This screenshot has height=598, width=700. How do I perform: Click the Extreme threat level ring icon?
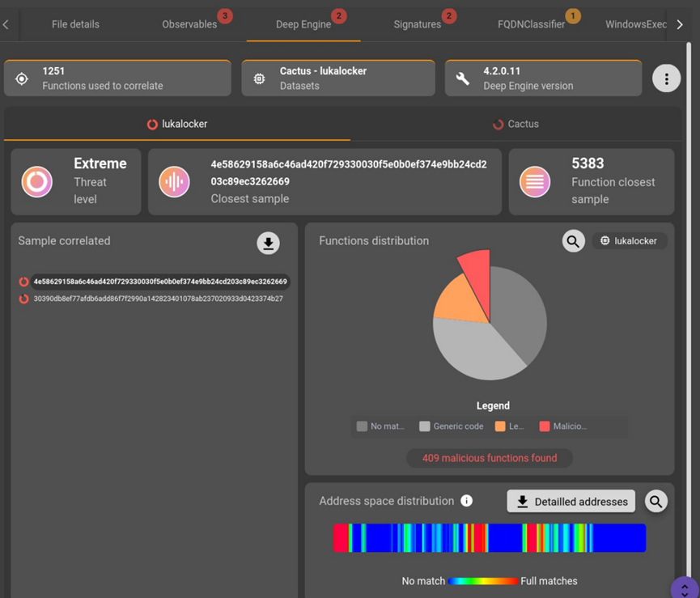[x=37, y=181]
